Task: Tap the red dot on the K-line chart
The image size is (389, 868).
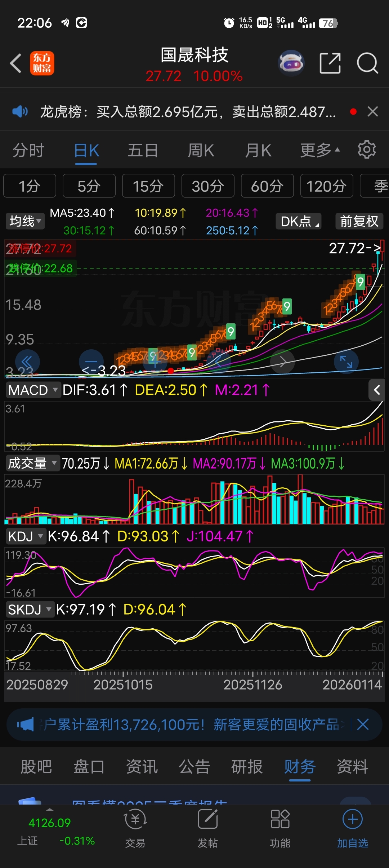Action: [171, 371]
